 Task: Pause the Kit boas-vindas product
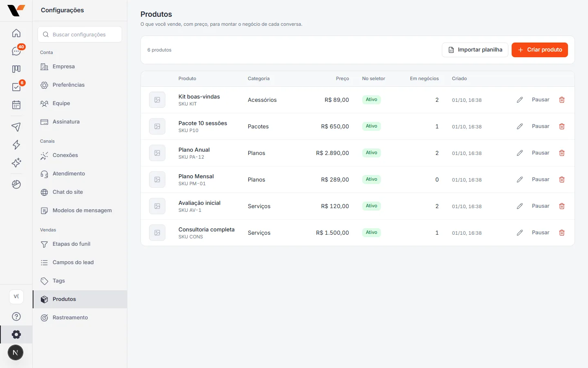541,100
